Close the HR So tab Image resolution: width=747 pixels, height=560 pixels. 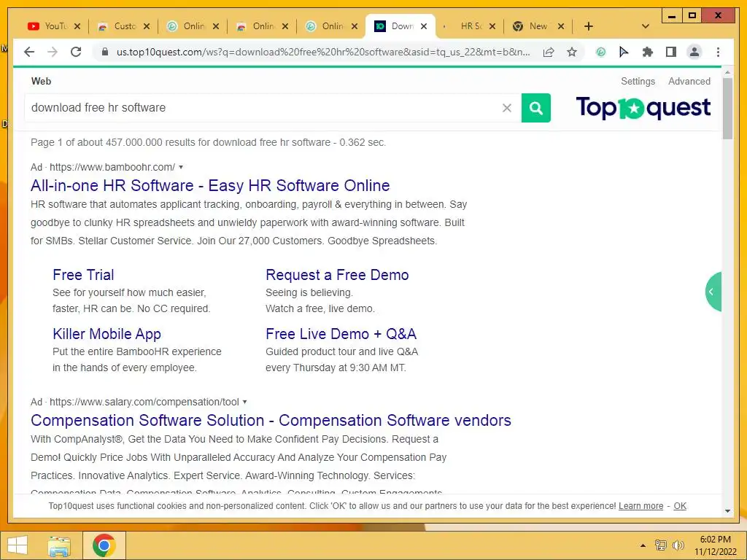point(492,26)
